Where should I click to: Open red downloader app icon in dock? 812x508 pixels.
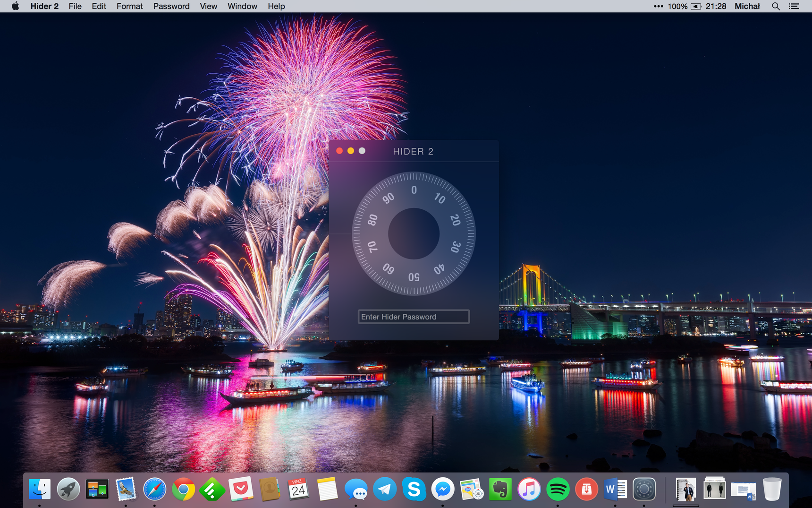click(x=586, y=490)
